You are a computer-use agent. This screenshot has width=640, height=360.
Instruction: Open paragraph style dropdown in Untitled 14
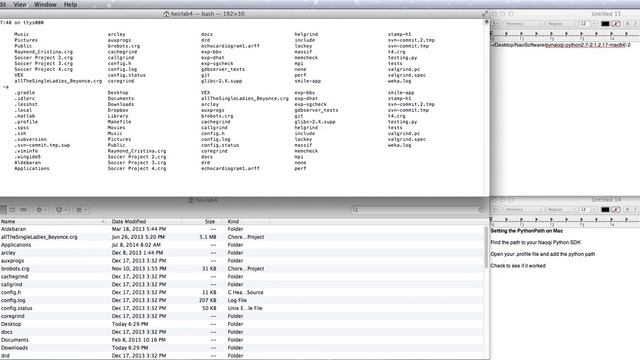point(496,209)
